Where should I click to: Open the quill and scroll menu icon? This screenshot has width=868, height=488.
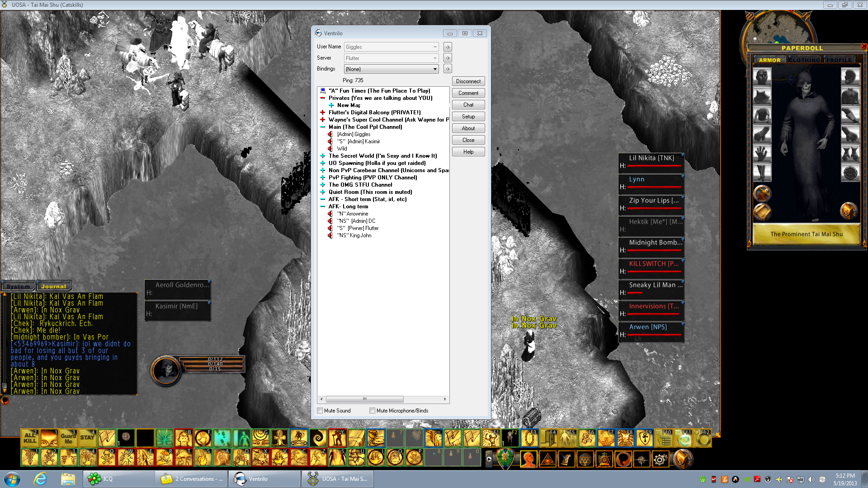click(x=566, y=460)
